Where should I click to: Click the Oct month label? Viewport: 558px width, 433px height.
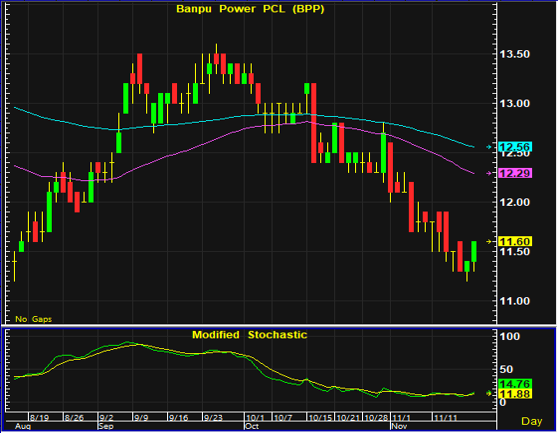click(253, 426)
